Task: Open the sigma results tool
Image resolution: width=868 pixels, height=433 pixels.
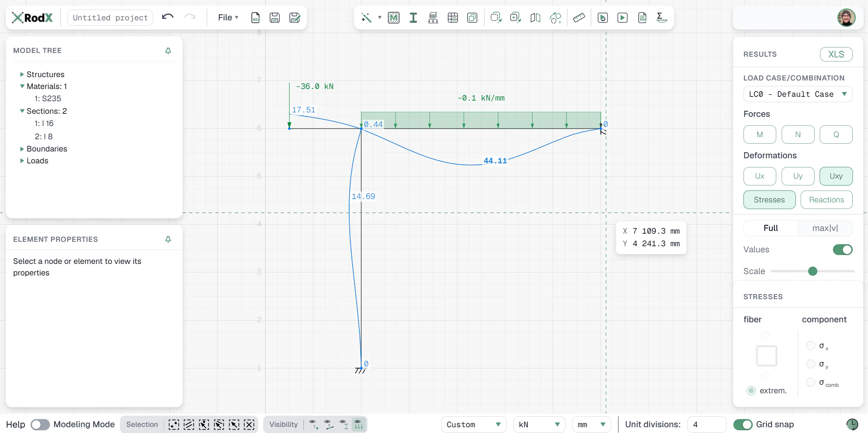Action: click(661, 18)
